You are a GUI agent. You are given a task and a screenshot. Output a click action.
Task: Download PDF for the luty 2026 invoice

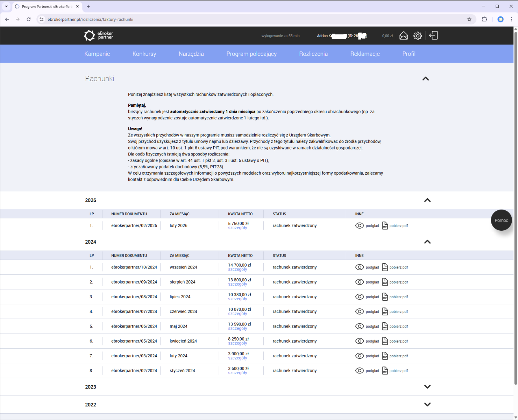(x=395, y=226)
